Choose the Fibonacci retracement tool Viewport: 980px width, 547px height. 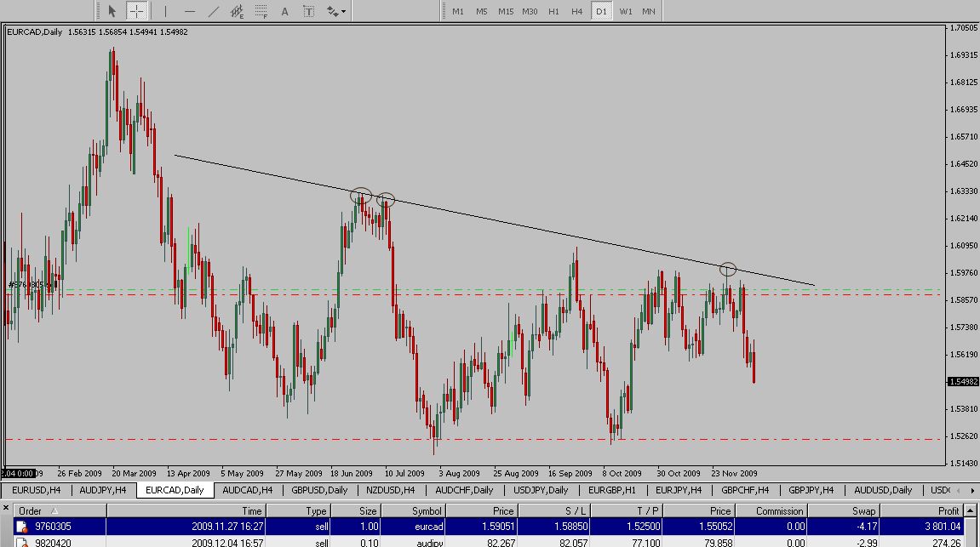pos(261,12)
